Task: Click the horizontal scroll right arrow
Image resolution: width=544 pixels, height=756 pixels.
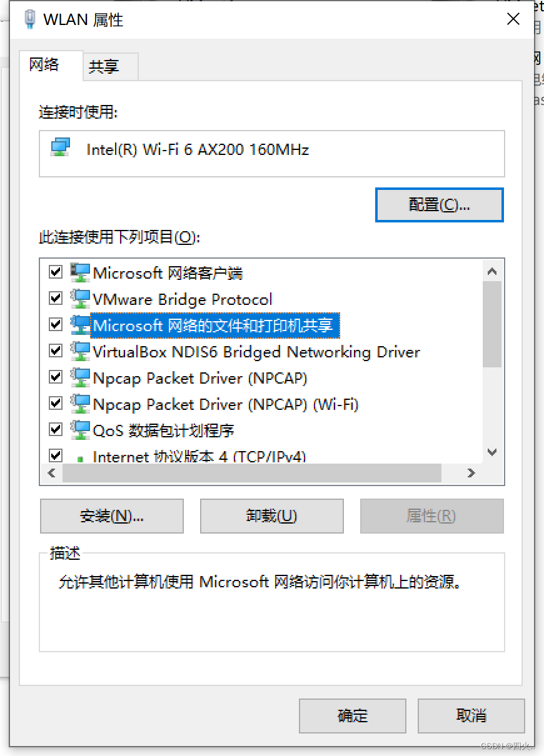Action: click(471, 474)
